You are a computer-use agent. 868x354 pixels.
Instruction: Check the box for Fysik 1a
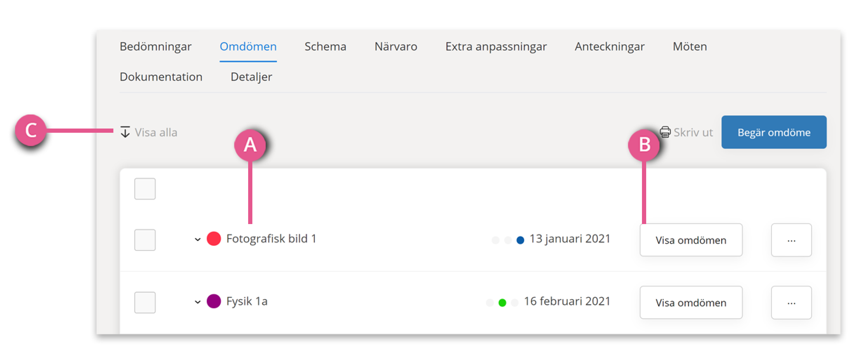pyautogui.click(x=145, y=303)
